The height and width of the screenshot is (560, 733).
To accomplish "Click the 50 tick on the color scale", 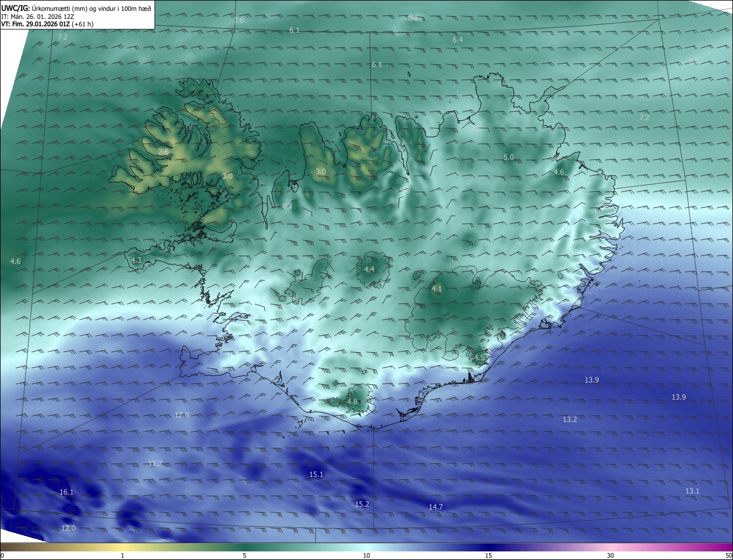I will [x=729, y=556].
